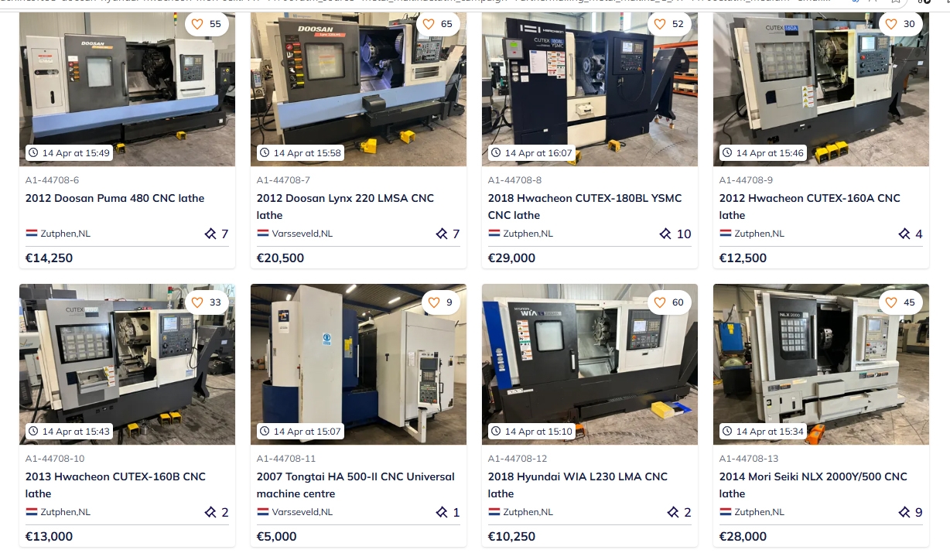
Task: Favorite the Tongtai HA 500-II machine centre
Action: tap(434, 302)
